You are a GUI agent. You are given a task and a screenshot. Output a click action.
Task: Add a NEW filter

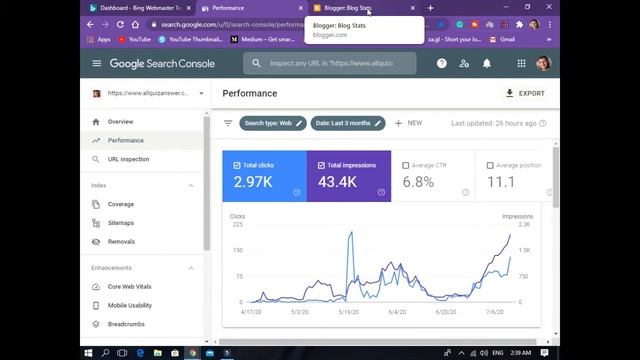click(409, 123)
